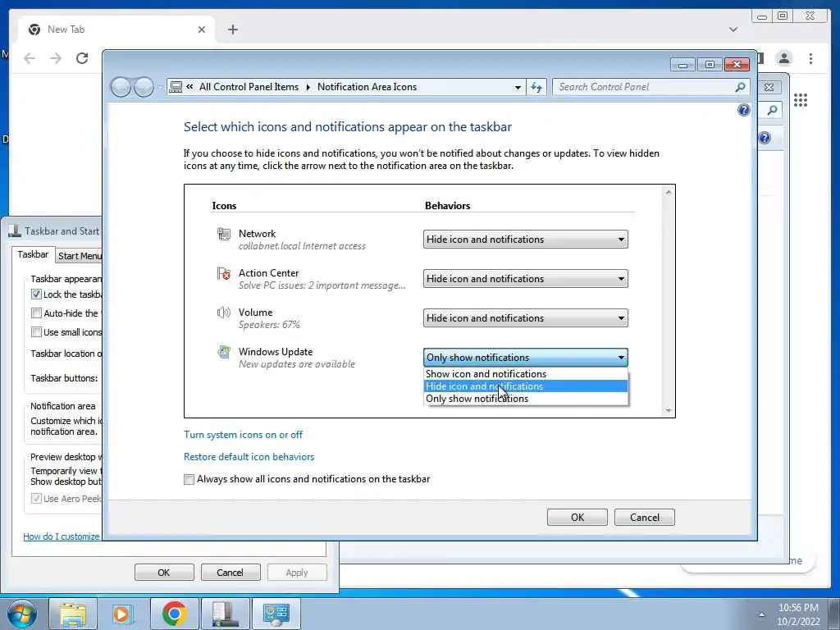Go forward with Control Panel forward arrow
840x630 pixels.
pyautogui.click(x=144, y=87)
